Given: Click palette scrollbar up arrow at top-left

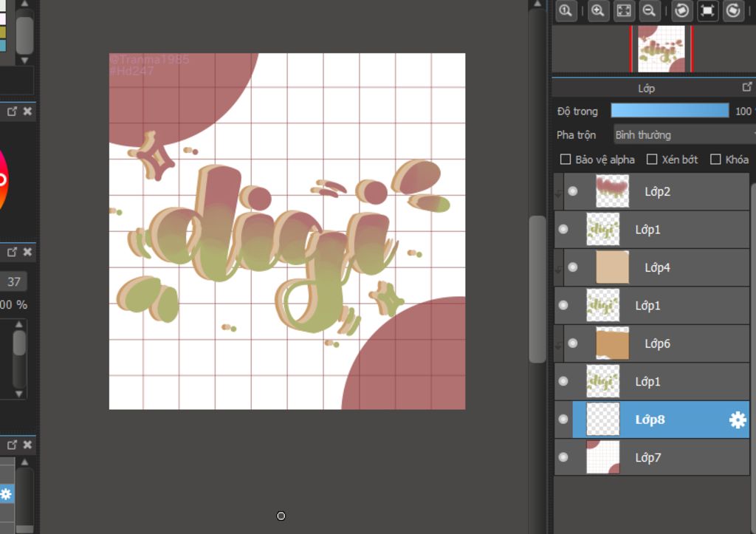Looking at the screenshot, I should click(24, 4).
